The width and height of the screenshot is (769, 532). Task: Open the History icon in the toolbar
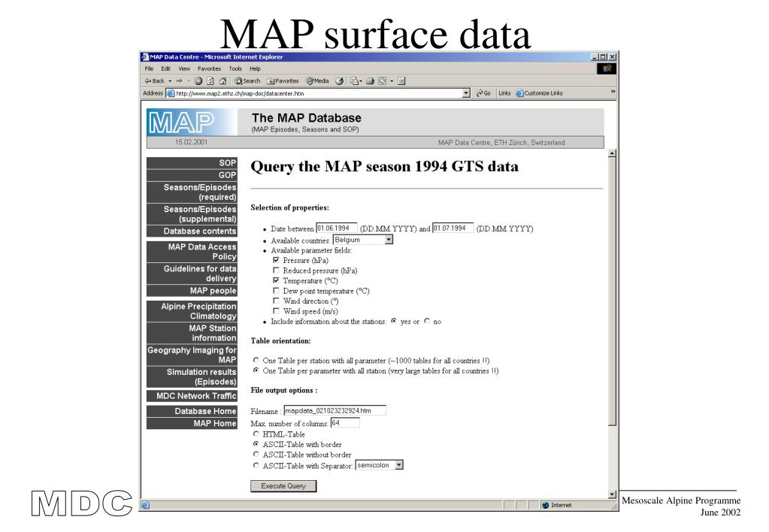339,81
